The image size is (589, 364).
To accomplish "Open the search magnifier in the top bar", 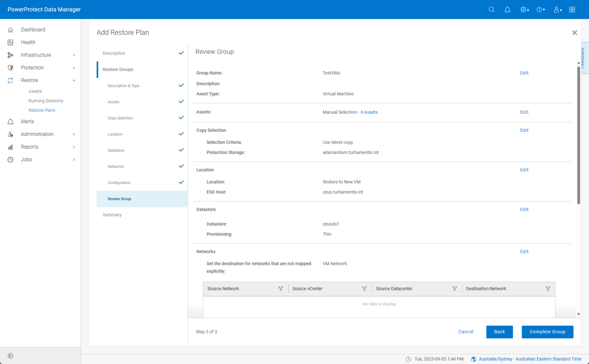I will tap(491, 10).
